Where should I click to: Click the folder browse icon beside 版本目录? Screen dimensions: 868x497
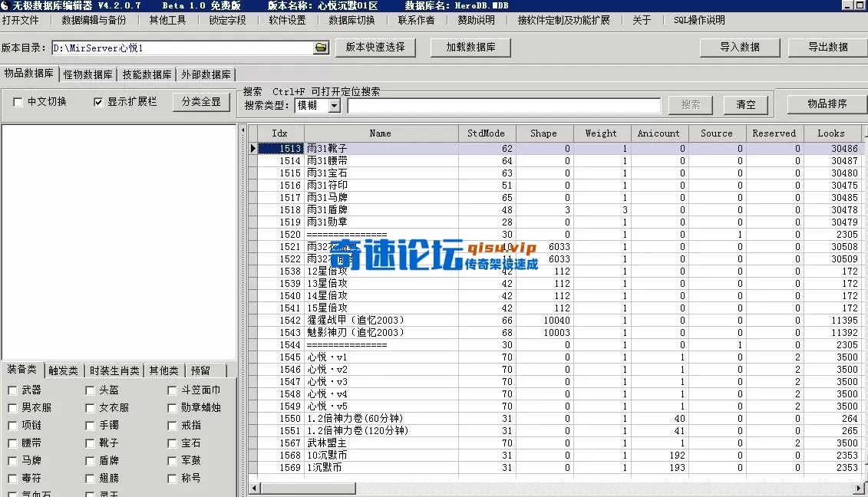click(x=322, y=48)
